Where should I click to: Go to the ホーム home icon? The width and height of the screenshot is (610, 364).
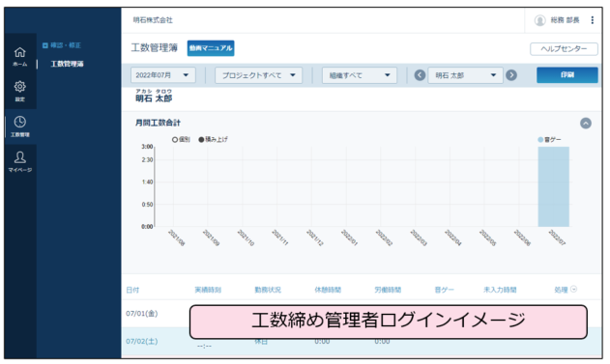pos(20,52)
